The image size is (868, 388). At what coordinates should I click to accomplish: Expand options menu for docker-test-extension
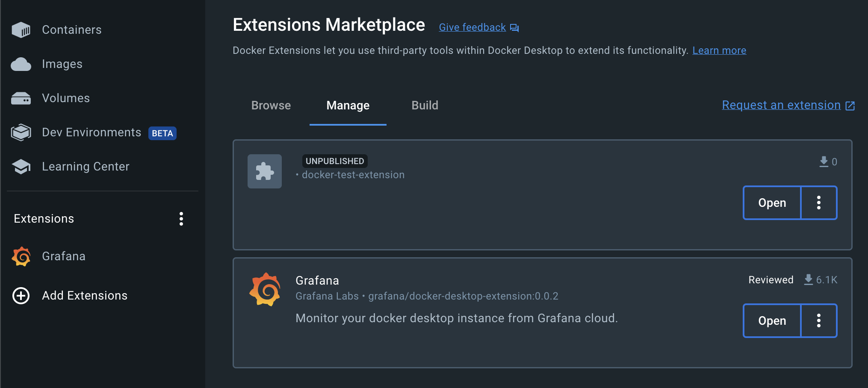[818, 203]
